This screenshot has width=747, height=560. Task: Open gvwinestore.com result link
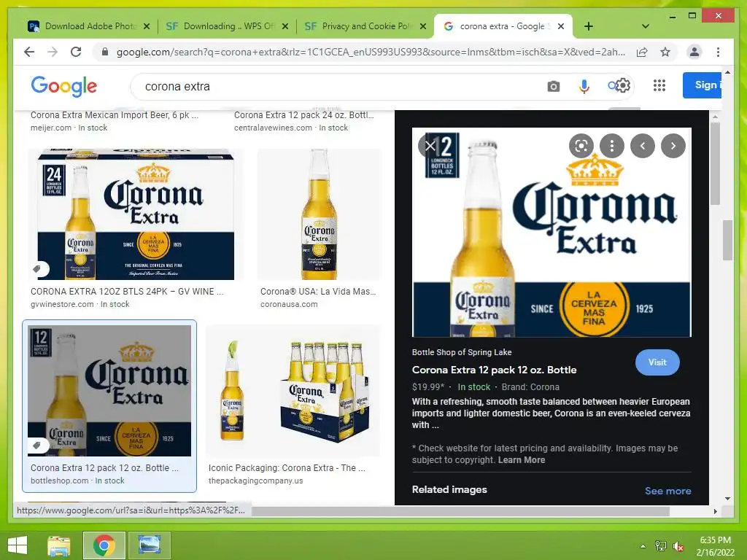click(x=62, y=304)
